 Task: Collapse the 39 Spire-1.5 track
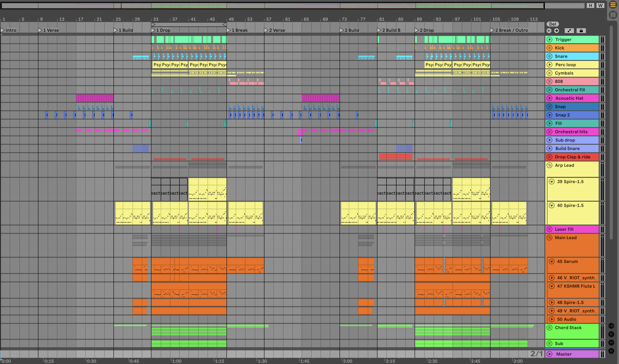[552, 182]
